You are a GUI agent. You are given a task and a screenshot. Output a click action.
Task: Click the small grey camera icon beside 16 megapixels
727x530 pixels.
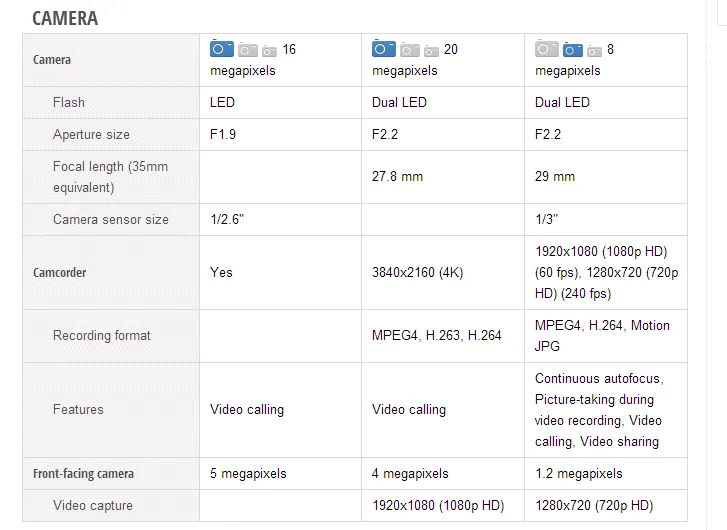point(270,50)
